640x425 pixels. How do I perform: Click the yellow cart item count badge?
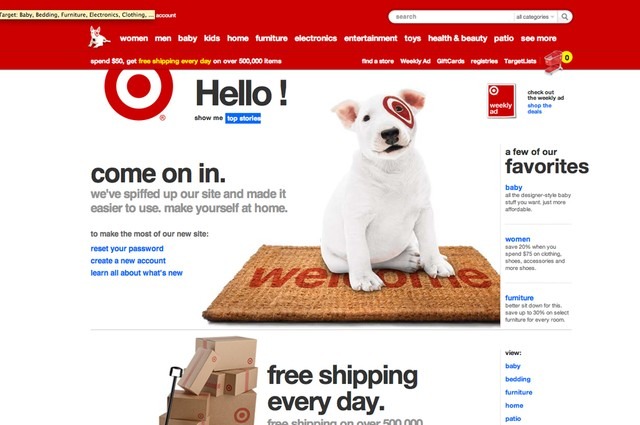(x=567, y=58)
